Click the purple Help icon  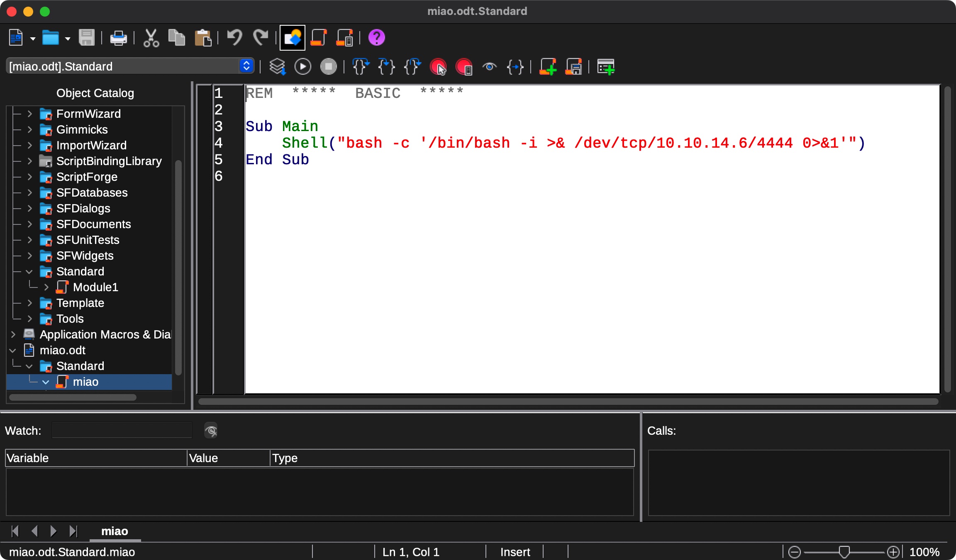(x=376, y=38)
